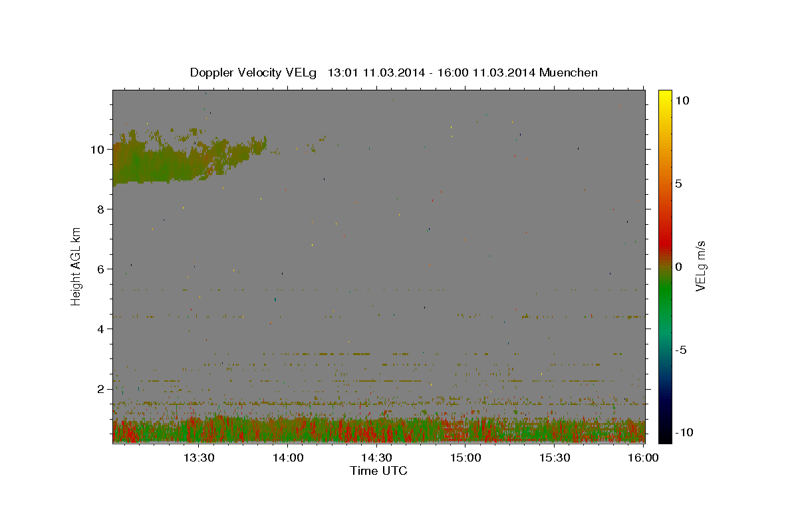
Task: Click the '15:30' time axis label
Action: [x=555, y=458]
